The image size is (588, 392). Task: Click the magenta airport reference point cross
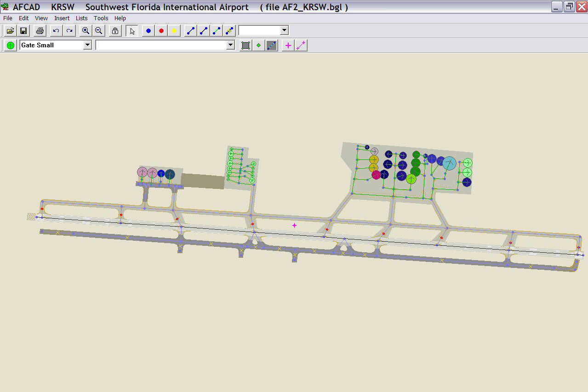pos(295,225)
